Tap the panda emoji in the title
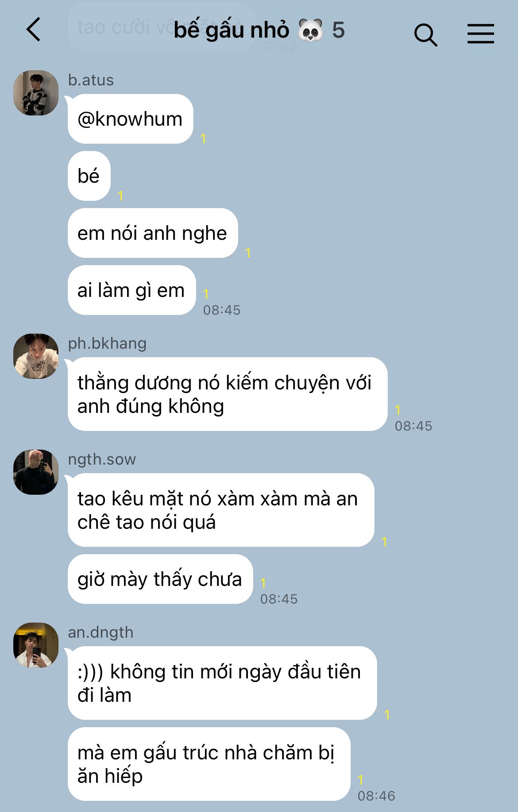Image resolution: width=518 pixels, height=812 pixels. tap(310, 30)
